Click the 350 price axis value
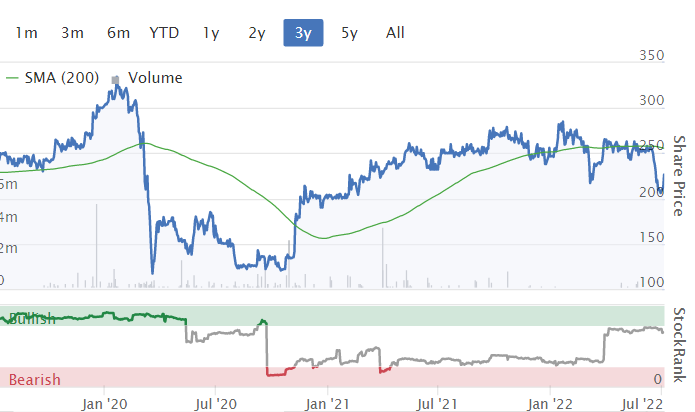 (652, 55)
